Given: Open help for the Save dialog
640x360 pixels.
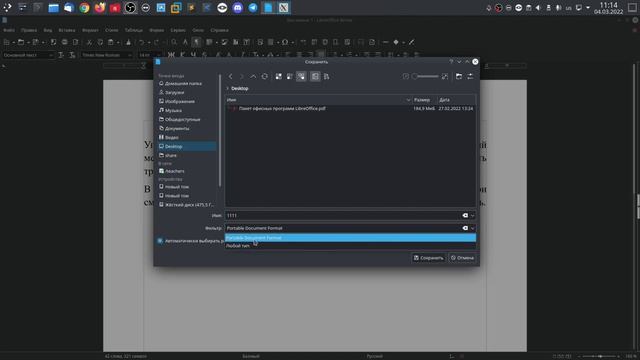Looking at the screenshot, I should click(x=451, y=62).
